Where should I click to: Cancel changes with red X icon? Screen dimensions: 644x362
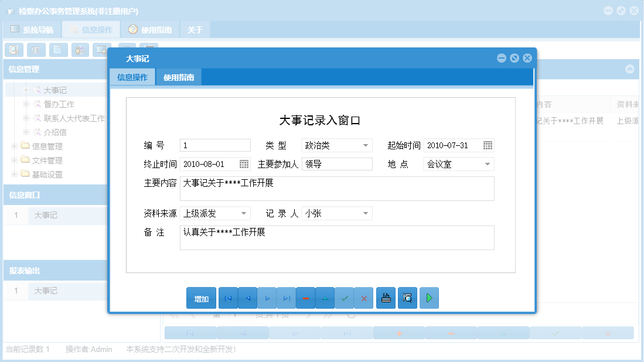coord(364,298)
